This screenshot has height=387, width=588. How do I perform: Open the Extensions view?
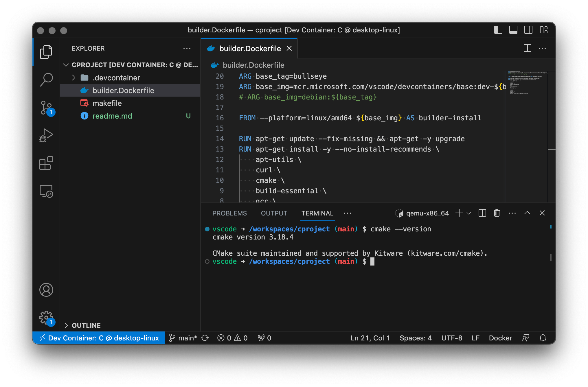tap(46, 163)
